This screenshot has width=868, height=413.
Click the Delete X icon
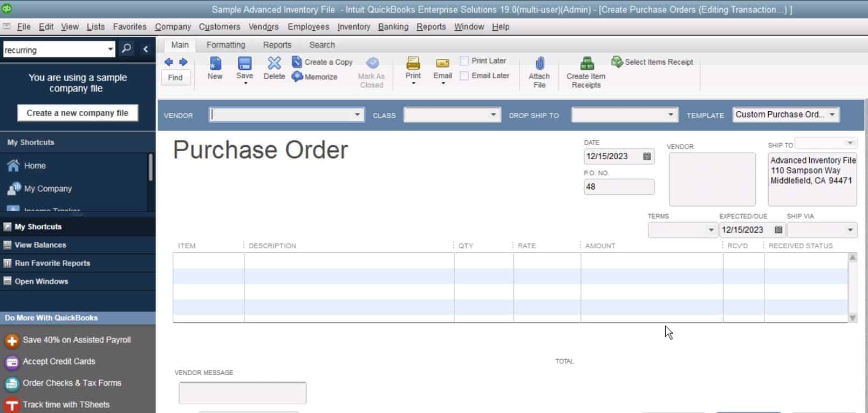point(274,64)
